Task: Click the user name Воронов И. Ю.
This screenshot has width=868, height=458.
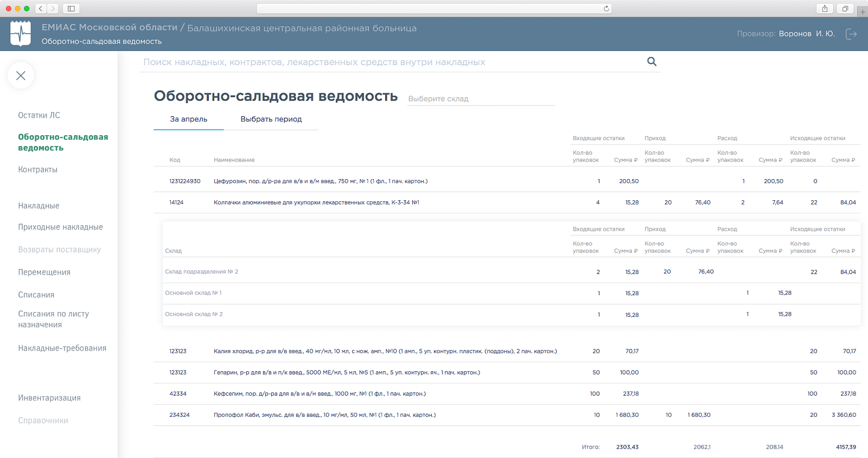Action: point(807,34)
